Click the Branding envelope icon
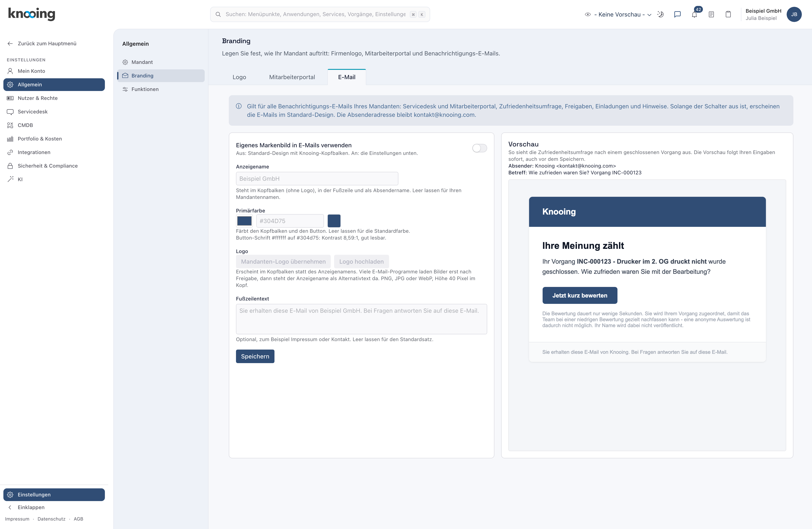Image resolution: width=812 pixels, height=529 pixels. coord(125,76)
